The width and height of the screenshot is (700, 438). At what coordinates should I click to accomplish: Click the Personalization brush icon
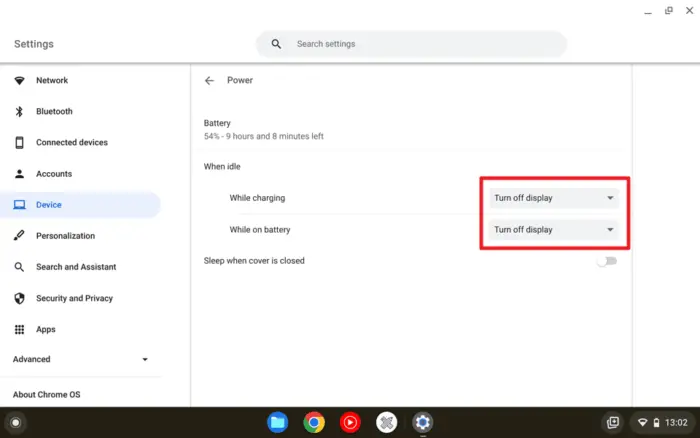pos(19,235)
